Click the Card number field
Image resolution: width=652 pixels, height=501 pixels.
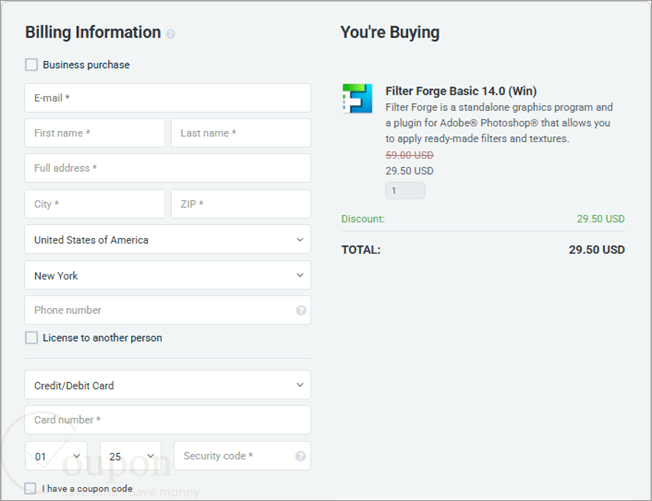coord(168,420)
